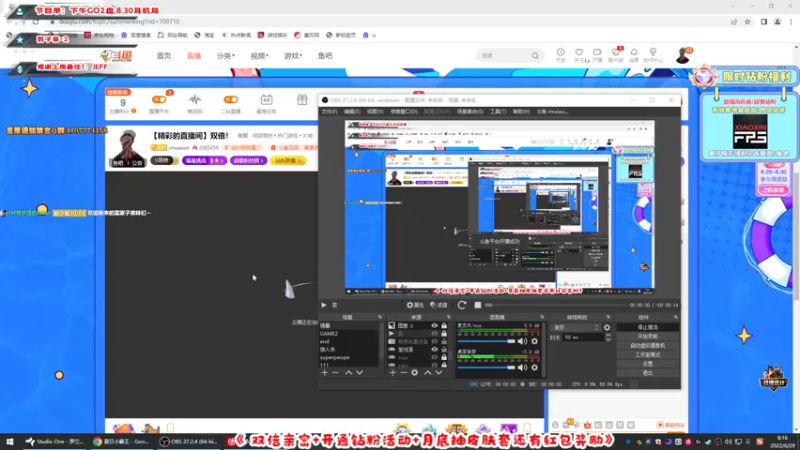Viewport: 800px width, 450px height.
Task: Open Windows Start menu on the taskbar
Action: tap(10, 442)
